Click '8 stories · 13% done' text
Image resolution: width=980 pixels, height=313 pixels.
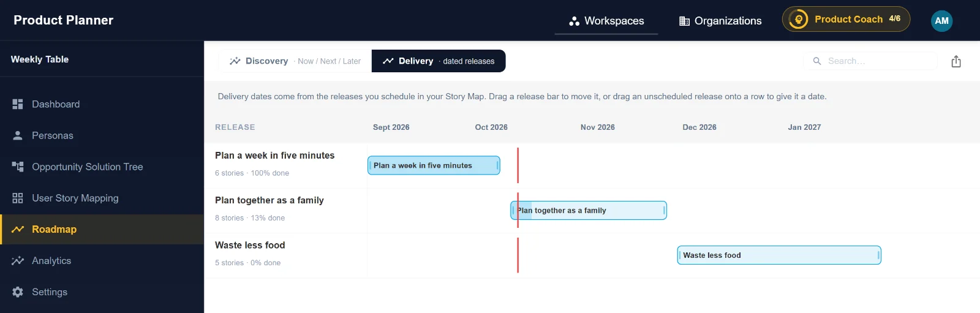pos(250,218)
